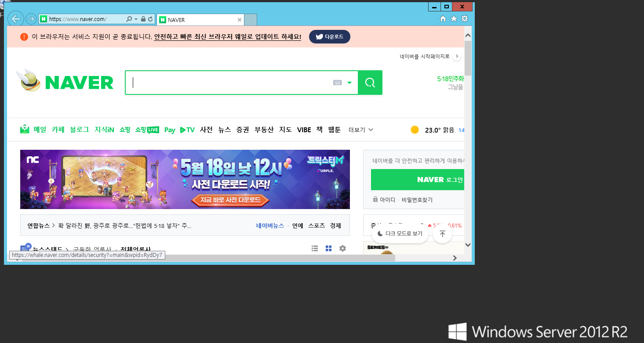Open the browser Tools gear icon
The width and height of the screenshot is (644, 343).
pos(465,19)
